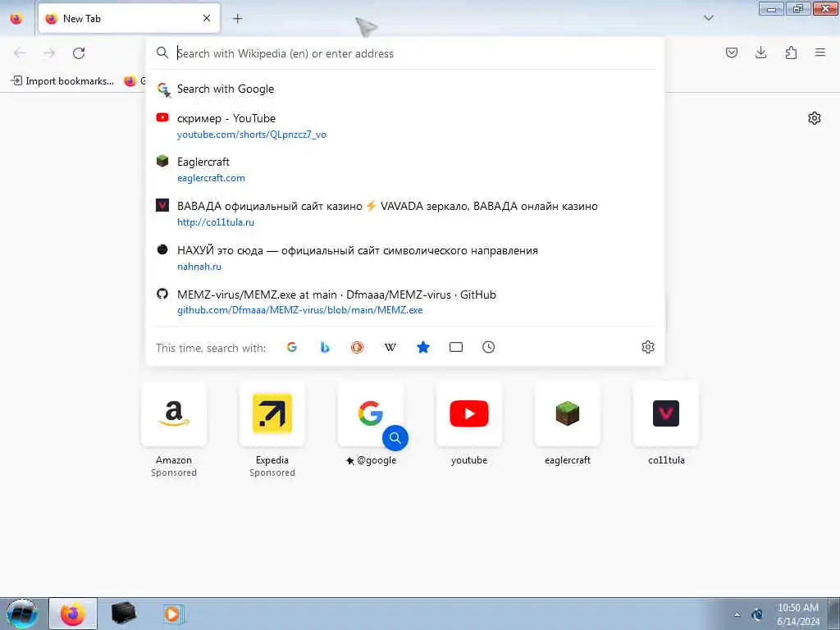Select the New Tab tab

tap(129, 19)
